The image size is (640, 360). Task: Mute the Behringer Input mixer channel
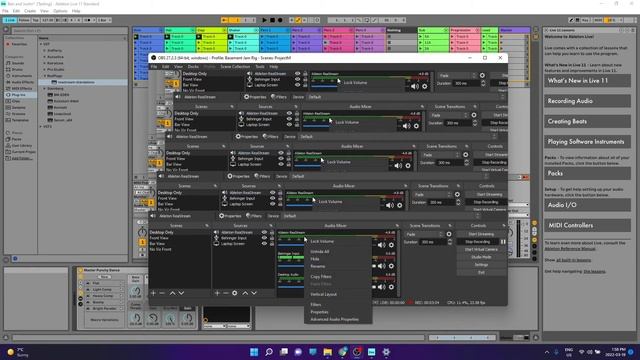381,266
